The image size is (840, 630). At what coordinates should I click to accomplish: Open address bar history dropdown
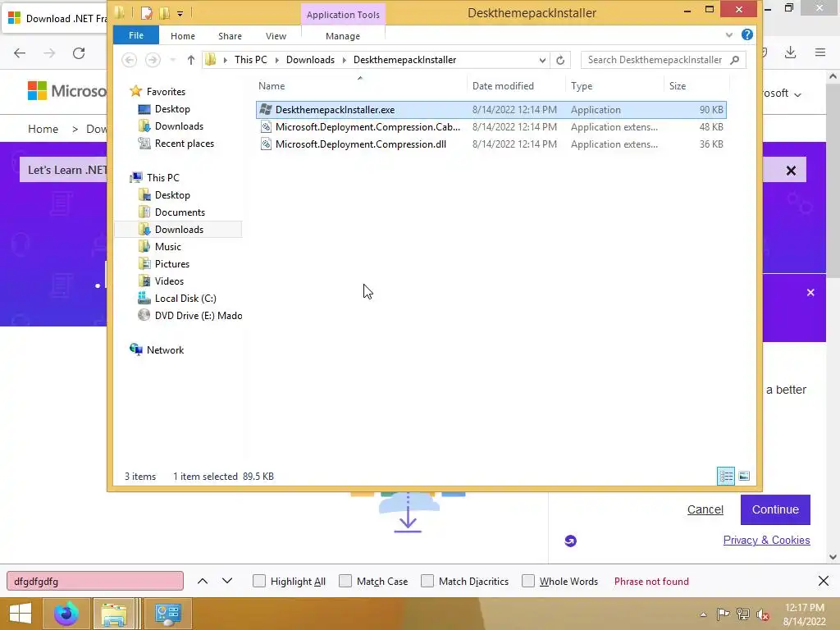pyautogui.click(x=542, y=60)
